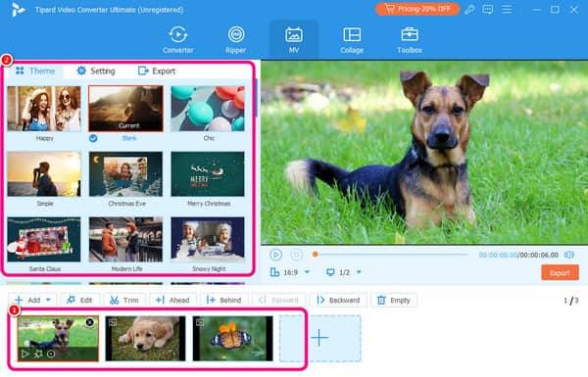Viewport: 588px width, 377px height.
Task: Click the star effect icon on first clip
Action: coord(38,353)
